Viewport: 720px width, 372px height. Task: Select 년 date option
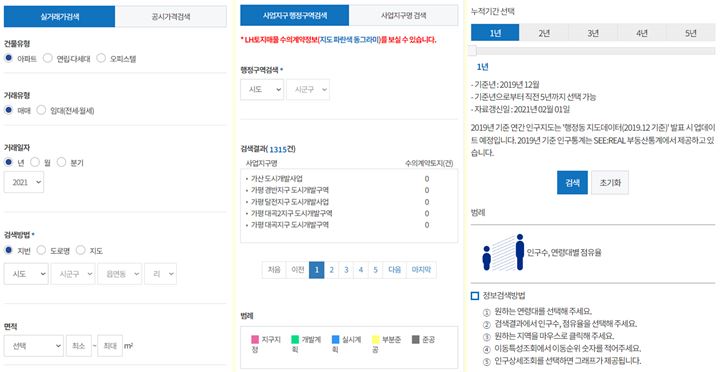point(8,162)
